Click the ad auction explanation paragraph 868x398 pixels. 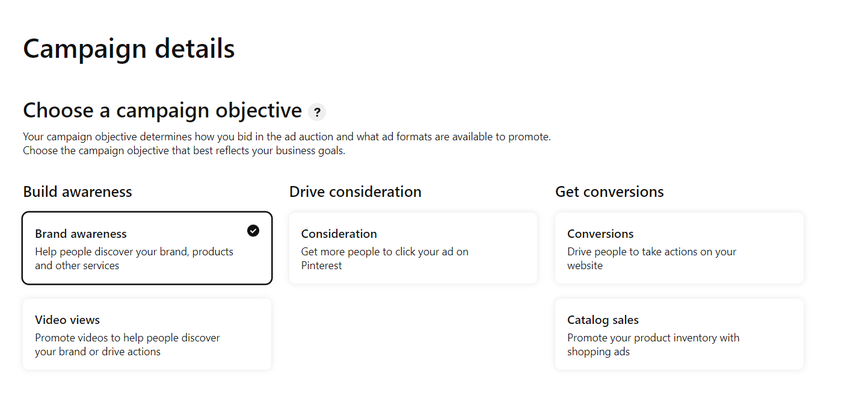coord(286,137)
